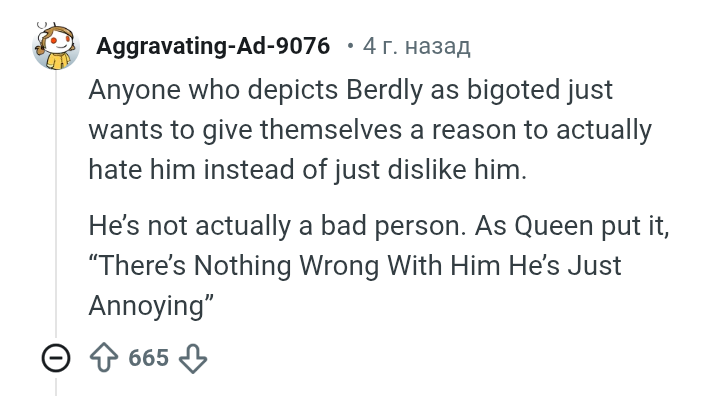720x396 pixels.
Task: Visit the Aggravating-Ad-9076 user profile link
Action: point(213,46)
